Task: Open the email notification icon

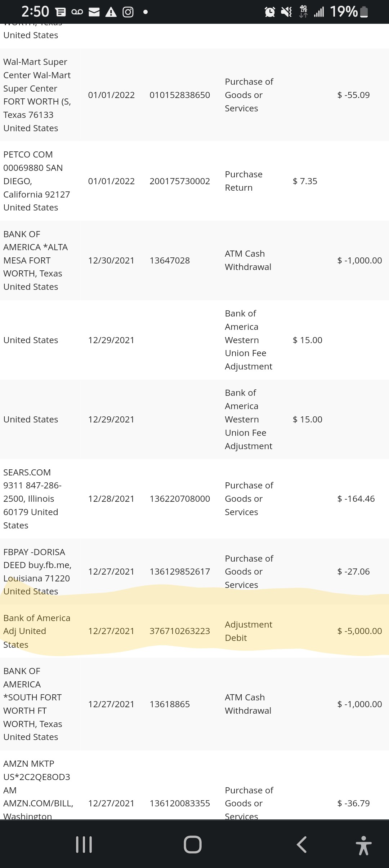Action: (94, 12)
